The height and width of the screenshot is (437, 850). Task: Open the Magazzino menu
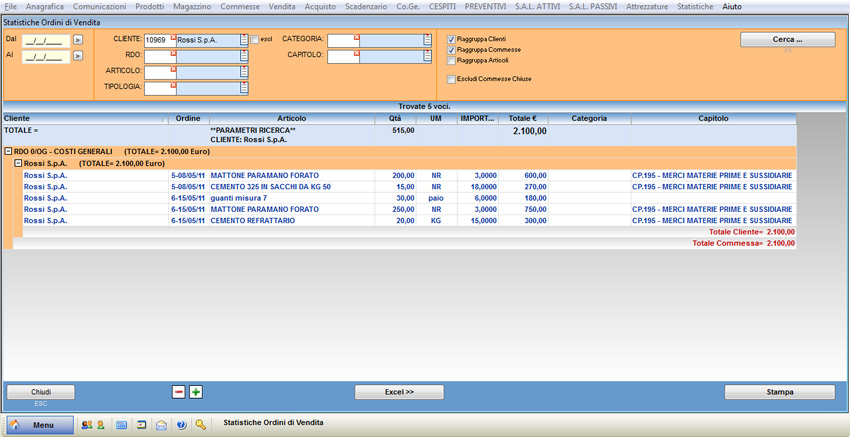(x=192, y=7)
